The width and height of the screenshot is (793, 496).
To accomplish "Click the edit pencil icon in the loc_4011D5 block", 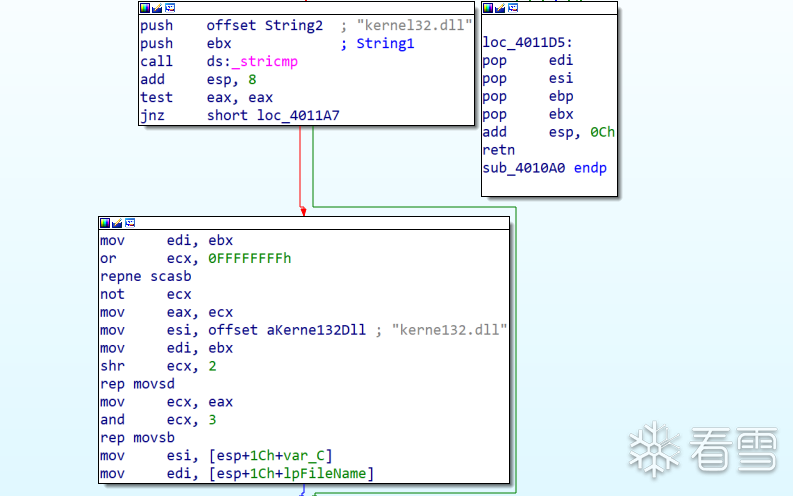I will 500,8.
